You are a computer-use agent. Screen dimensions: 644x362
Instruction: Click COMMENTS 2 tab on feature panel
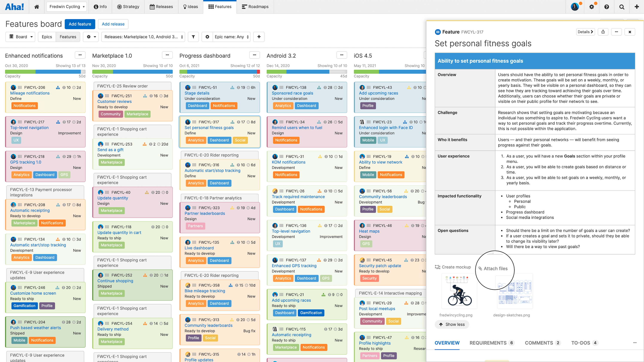click(538, 342)
